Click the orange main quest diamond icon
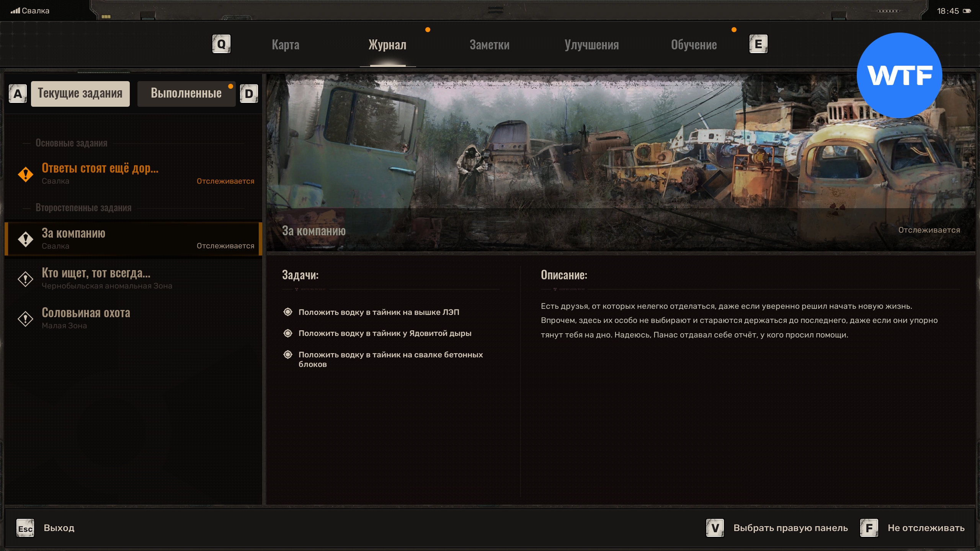This screenshot has width=980, height=551. [x=26, y=174]
